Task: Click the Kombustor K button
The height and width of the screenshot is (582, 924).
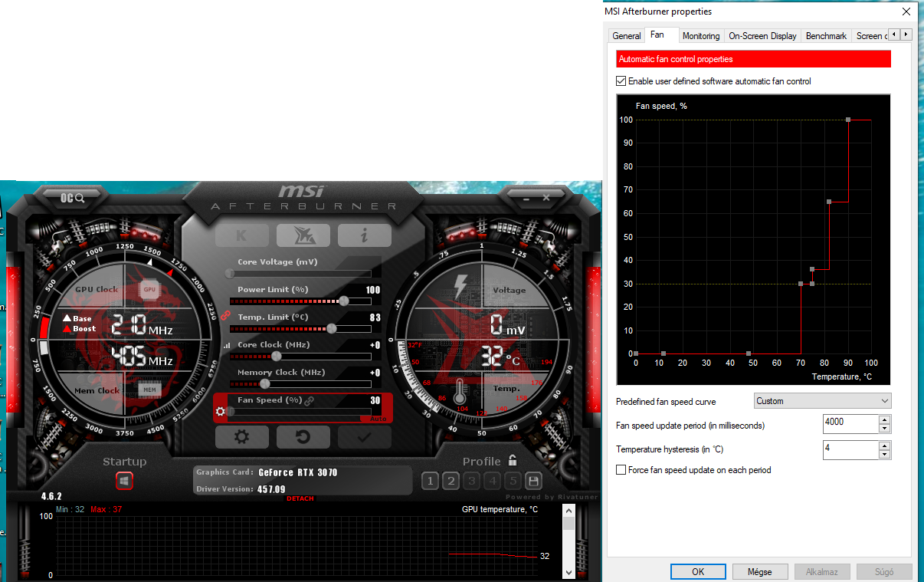Action: coord(241,235)
